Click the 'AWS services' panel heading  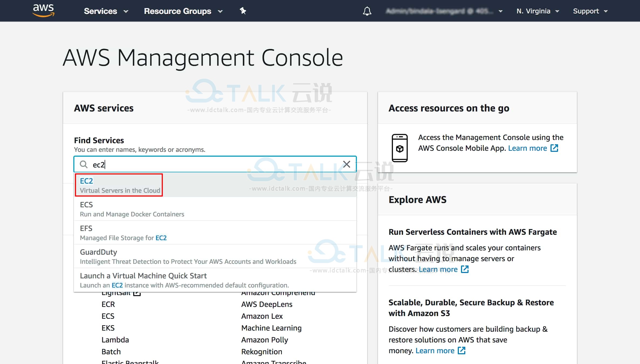pos(104,108)
